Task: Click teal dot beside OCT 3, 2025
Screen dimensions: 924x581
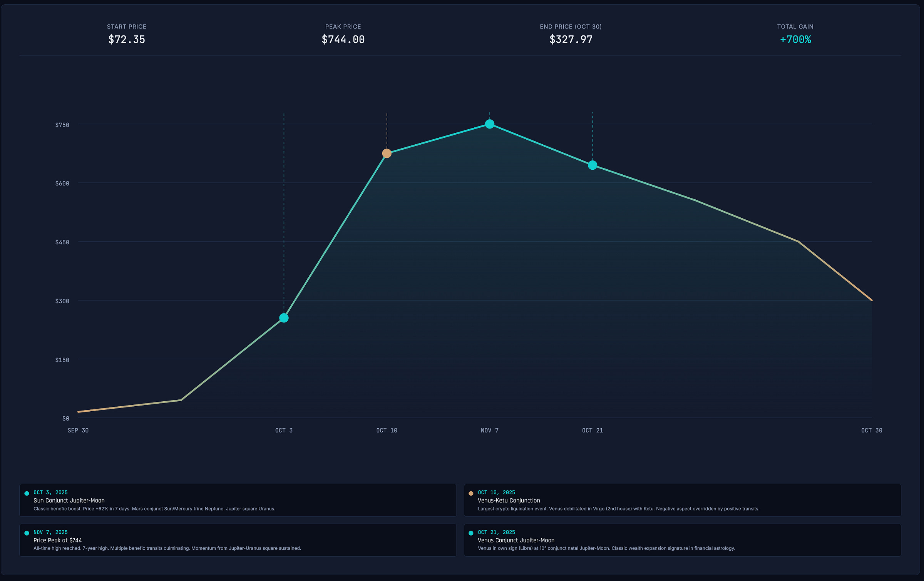Action: pyautogui.click(x=27, y=493)
